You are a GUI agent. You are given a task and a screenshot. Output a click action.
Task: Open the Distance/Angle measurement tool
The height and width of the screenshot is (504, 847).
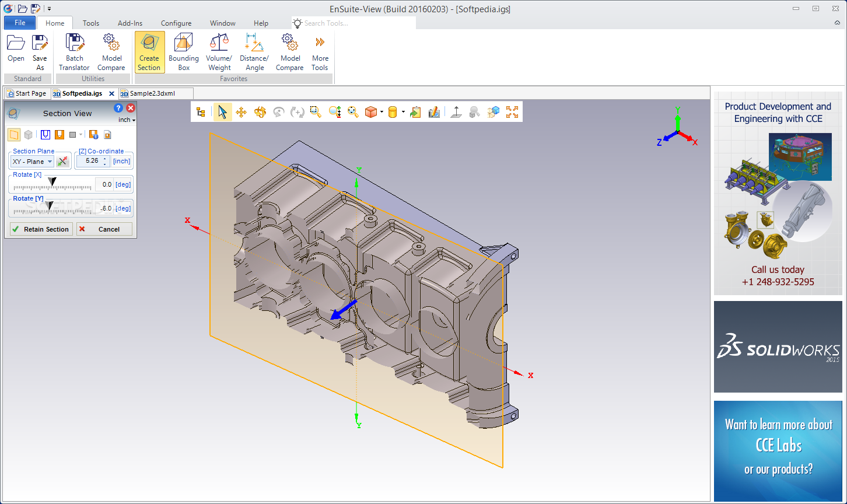click(254, 52)
